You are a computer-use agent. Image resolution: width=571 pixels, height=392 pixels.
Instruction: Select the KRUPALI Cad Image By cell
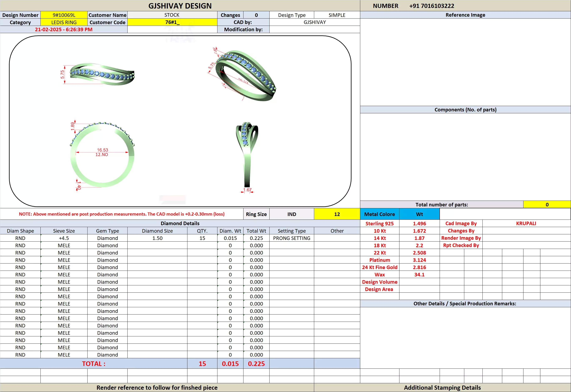tap(526, 223)
